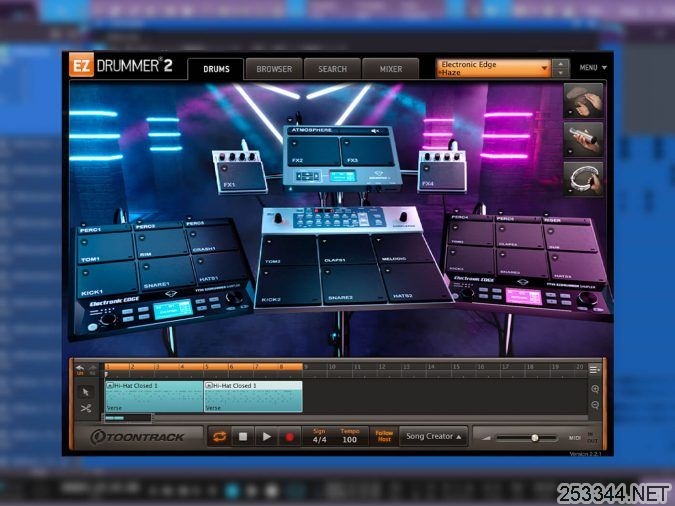Trigger the FX1 pedal pad
Image resolution: width=675 pixels, height=506 pixels.
tap(241, 177)
